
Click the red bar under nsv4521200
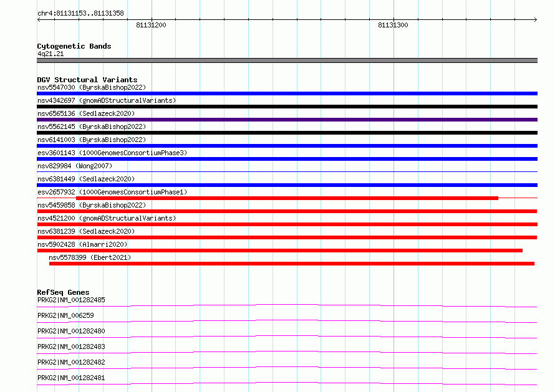[287, 224]
